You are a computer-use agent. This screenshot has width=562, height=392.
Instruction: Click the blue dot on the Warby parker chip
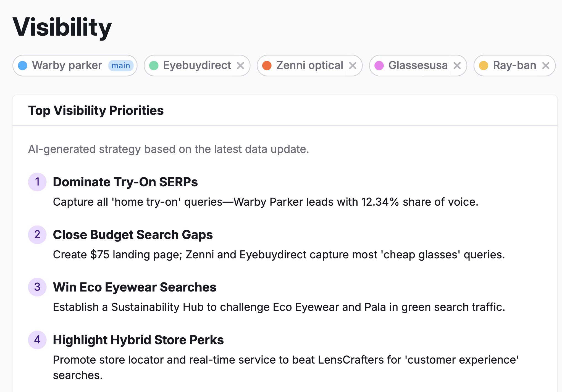(x=23, y=65)
